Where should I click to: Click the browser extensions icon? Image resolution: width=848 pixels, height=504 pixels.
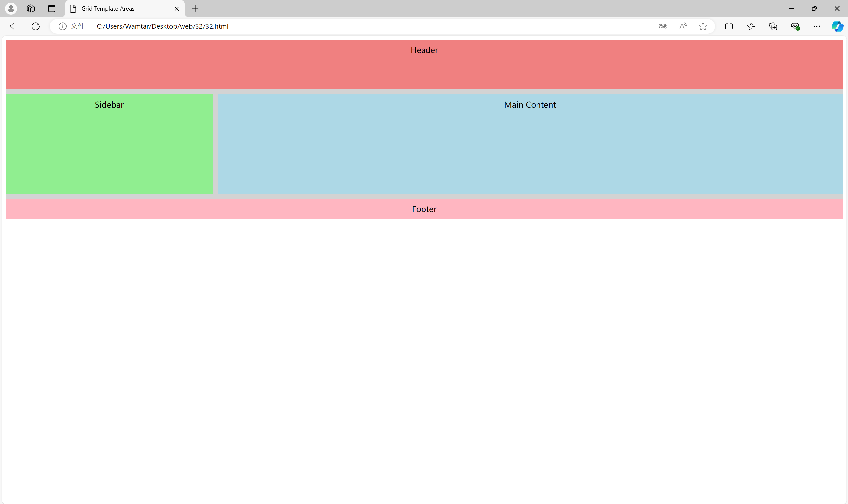[x=773, y=26]
